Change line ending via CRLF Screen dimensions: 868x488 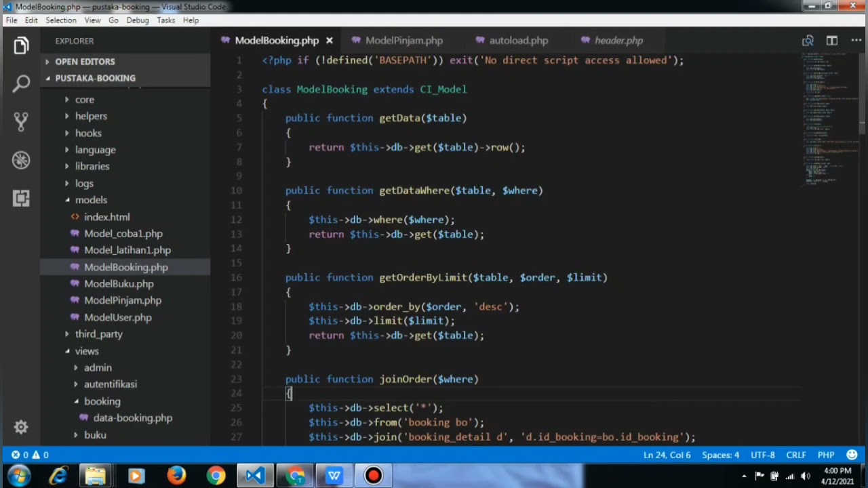[795, 455]
